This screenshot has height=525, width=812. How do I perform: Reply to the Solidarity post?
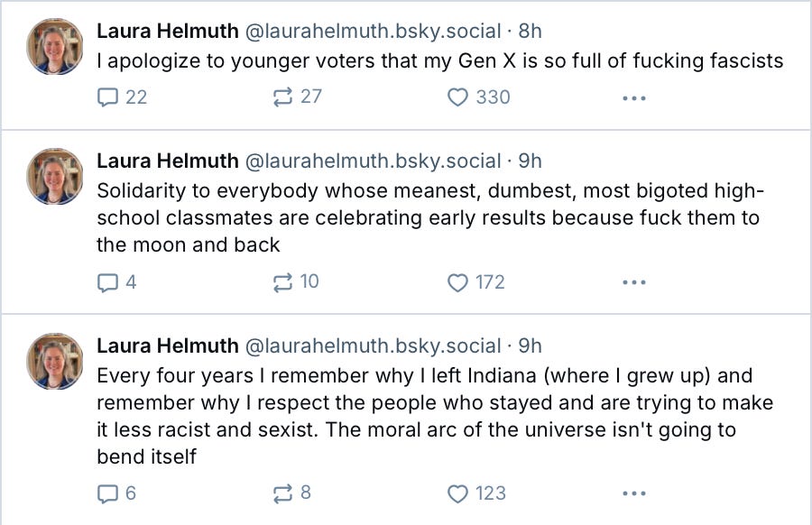[108, 282]
